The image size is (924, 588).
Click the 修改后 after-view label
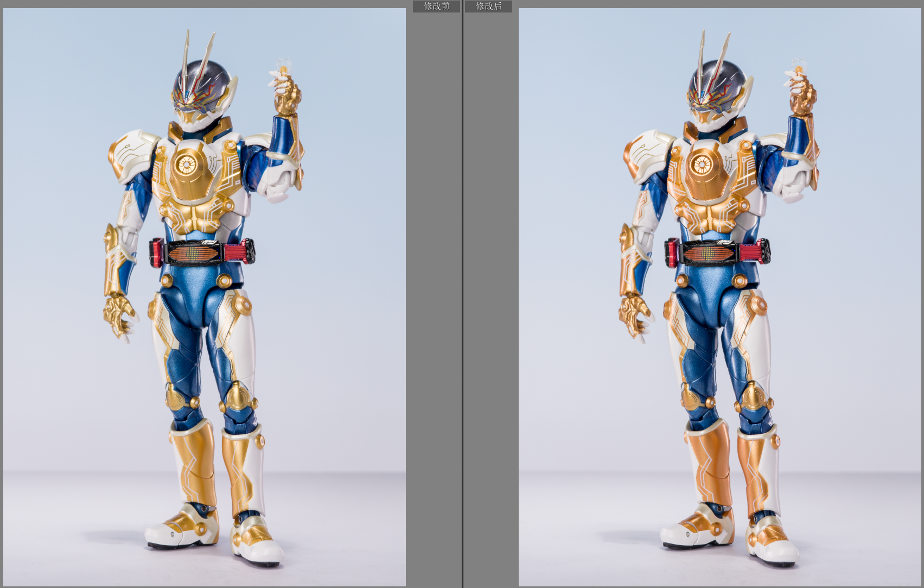click(x=488, y=6)
